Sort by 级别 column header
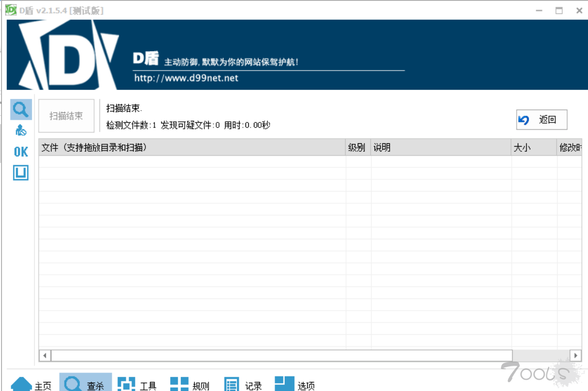The image size is (588, 391). point(358,148)
